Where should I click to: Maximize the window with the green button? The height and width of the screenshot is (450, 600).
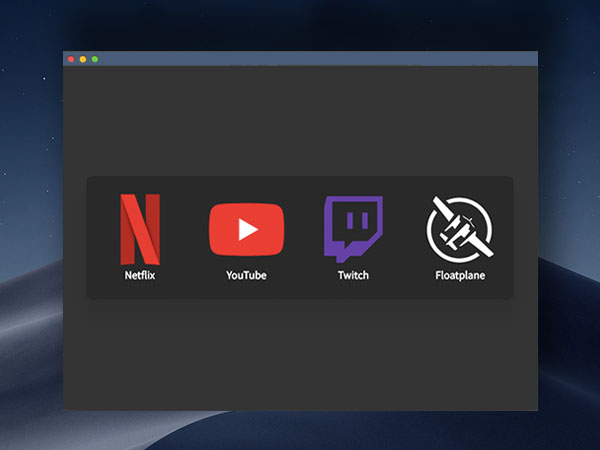pos(95,59)
